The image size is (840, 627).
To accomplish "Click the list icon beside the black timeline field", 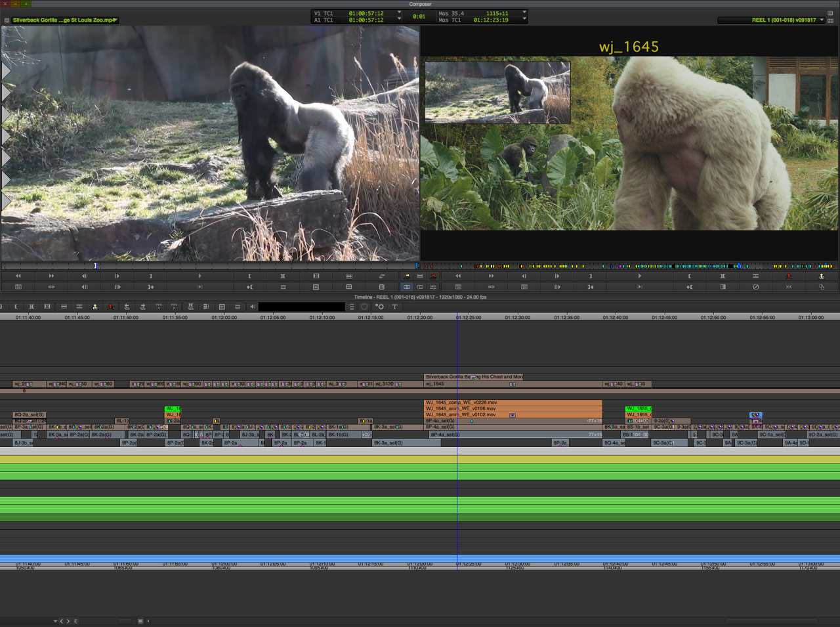I will (352, 307).
